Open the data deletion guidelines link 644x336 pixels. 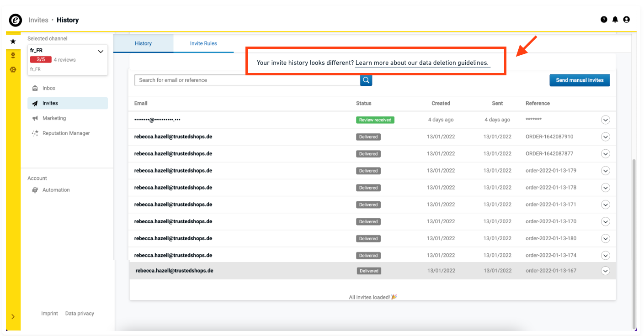422,63
